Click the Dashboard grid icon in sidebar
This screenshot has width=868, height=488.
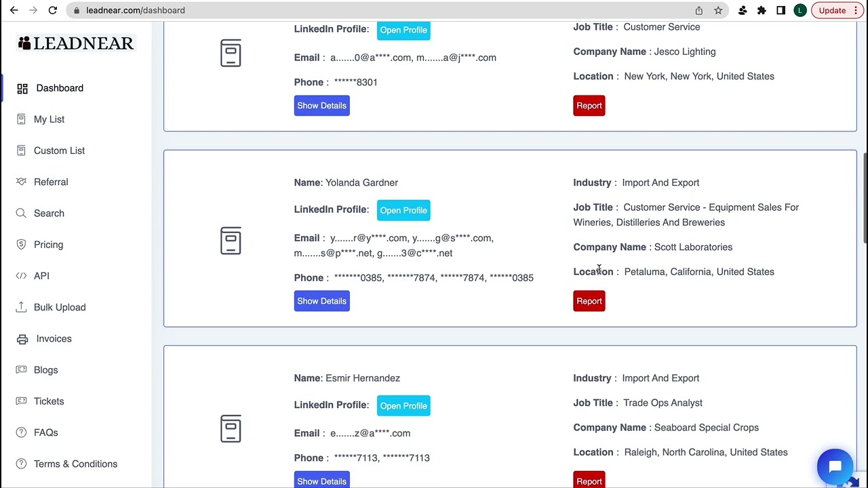(x=22, y=88)
